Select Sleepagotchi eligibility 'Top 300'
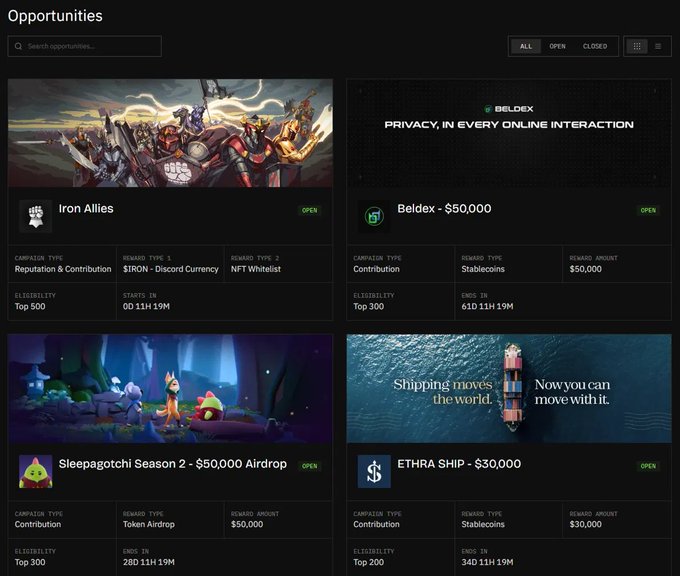 pos(30,562)
